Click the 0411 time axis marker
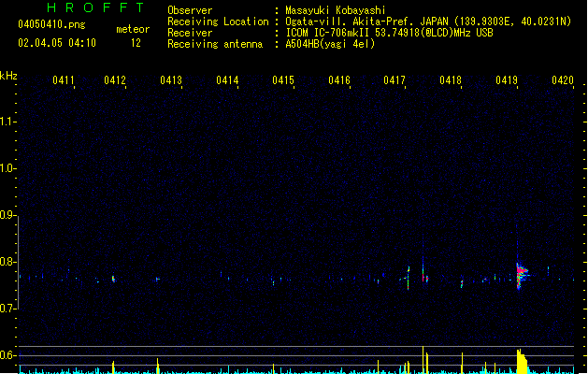 point(63,80)
